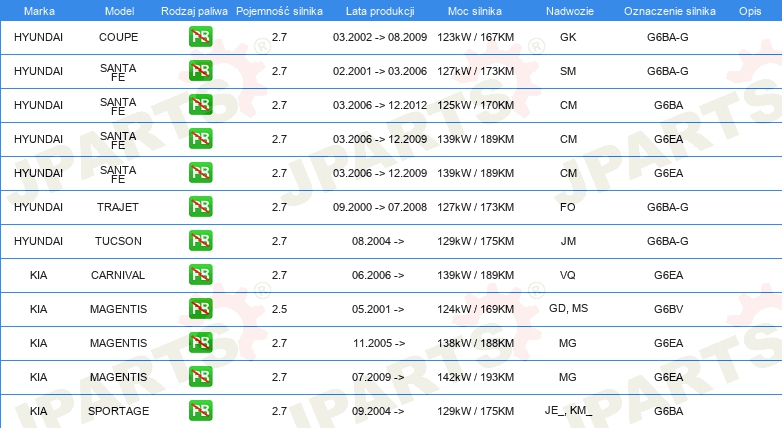The height and width of the screenshot is (428, 782).
Task: Click fuel icon in TRAJET row
Action: pyautogui.click(x=200, y=207)
